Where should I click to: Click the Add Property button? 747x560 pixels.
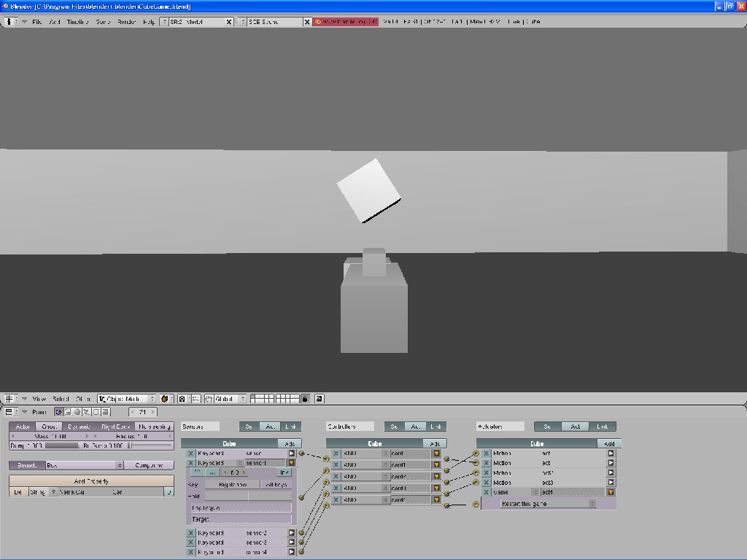click(91, 481)
